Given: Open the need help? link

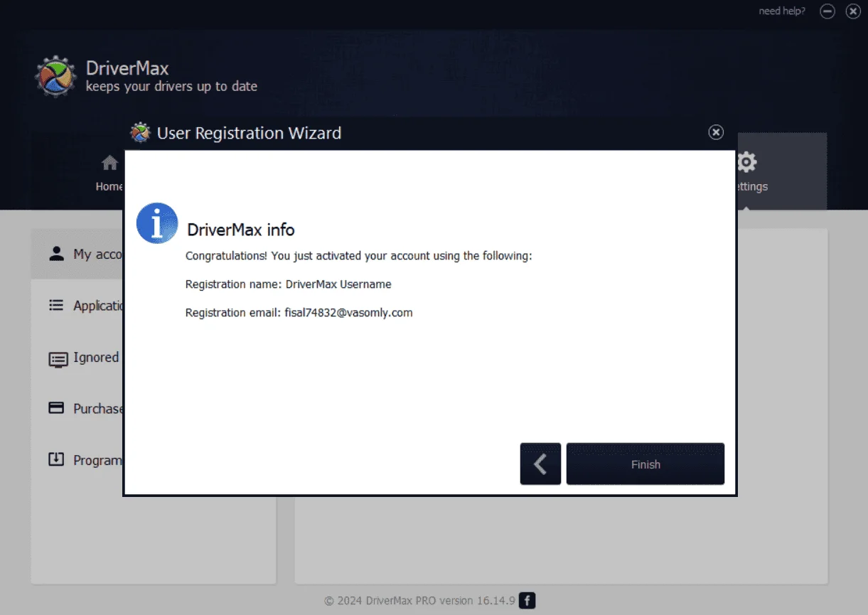Looking at the screenshot, I should click(782, 11).
